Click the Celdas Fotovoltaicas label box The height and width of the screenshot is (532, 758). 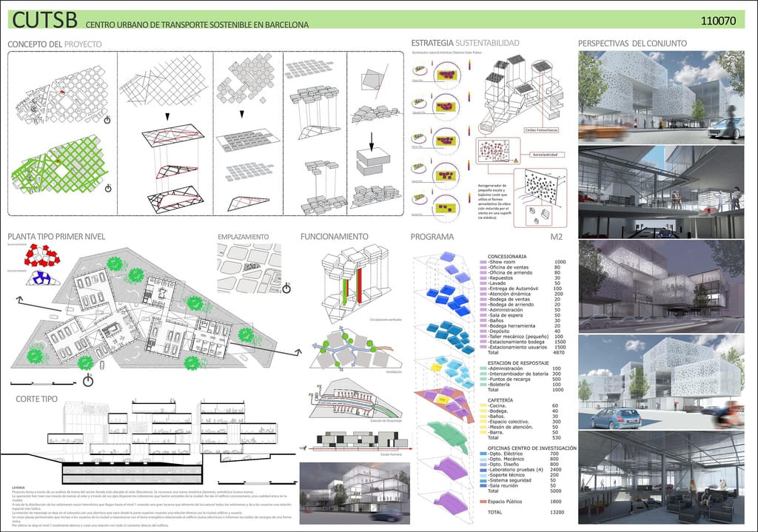click(x=541, y=130)
